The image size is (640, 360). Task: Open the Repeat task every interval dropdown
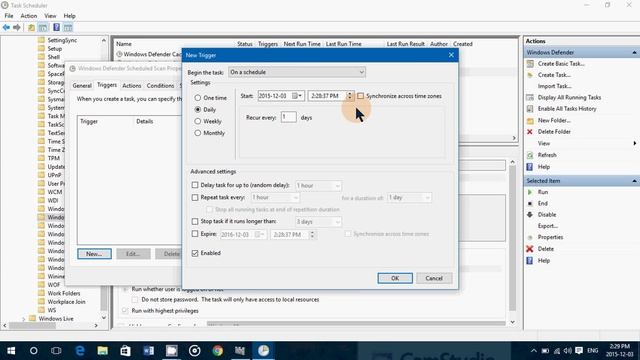(x=276, y=198)
